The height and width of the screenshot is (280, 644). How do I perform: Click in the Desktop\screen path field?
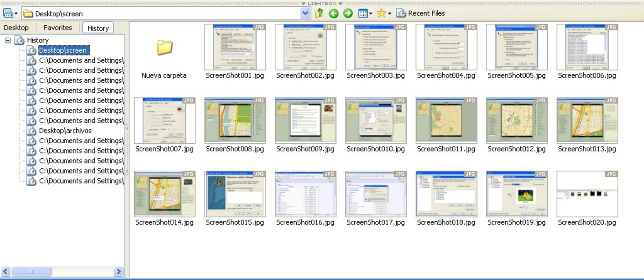point(164,14)
